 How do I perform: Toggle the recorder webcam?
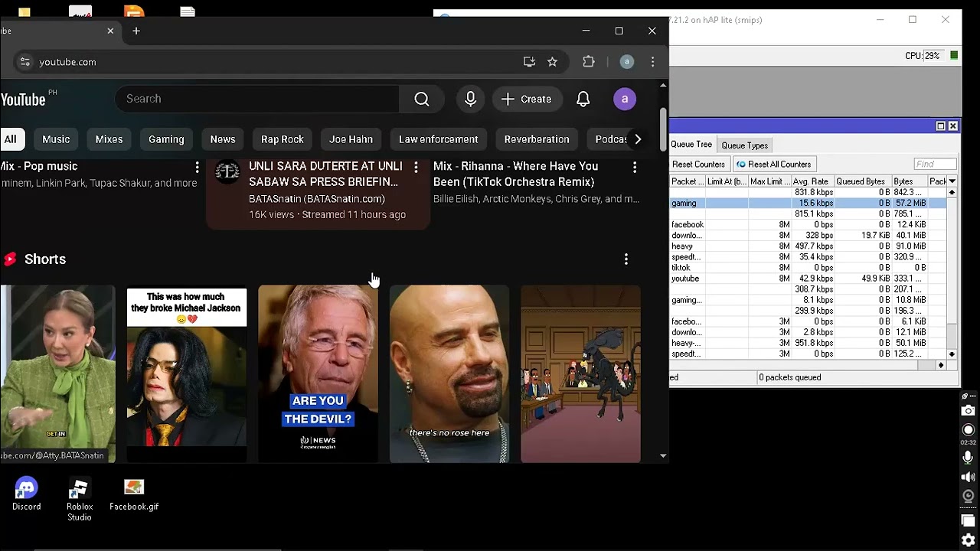point(969,495)
